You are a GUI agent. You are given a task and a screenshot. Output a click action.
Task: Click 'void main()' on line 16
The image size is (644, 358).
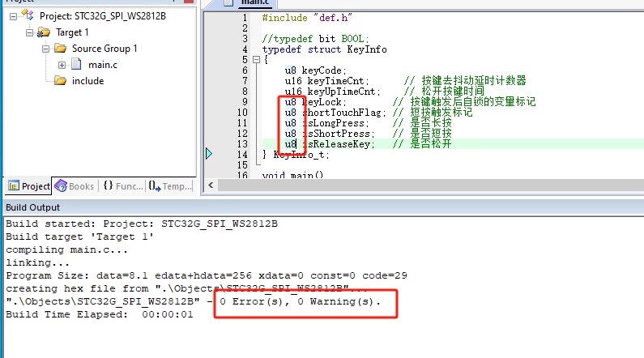[x=293, y=175]
